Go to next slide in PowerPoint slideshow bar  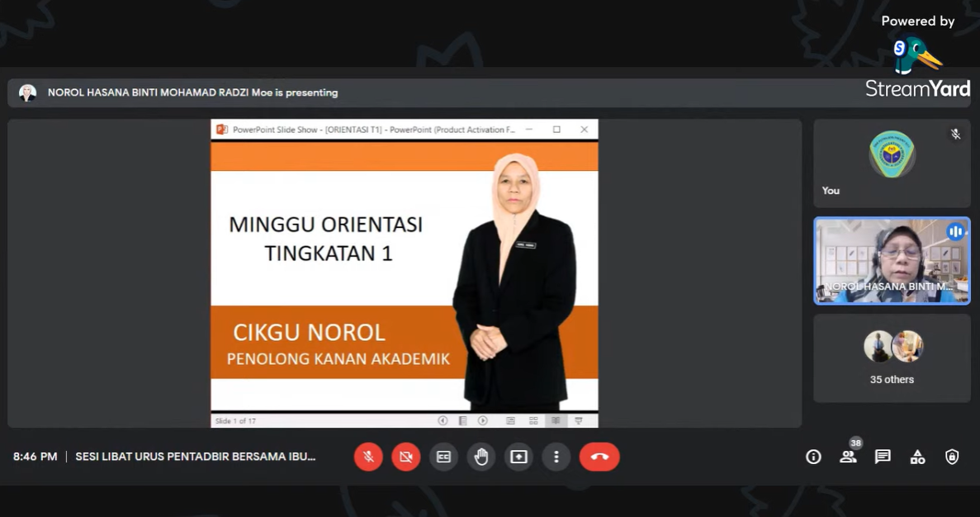(483, 420)
